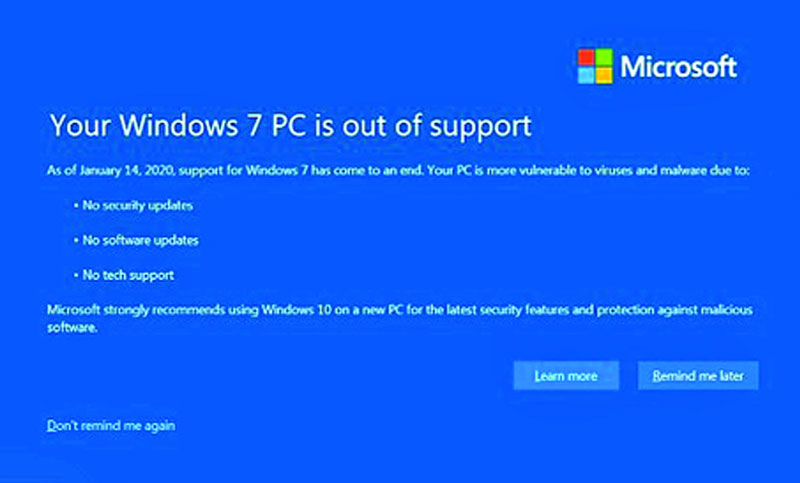Image resolution: width=800 pixels, height=483 pixels.
Task: Click the Microsoft four-square logo
Action: click(x=595, y=66)
